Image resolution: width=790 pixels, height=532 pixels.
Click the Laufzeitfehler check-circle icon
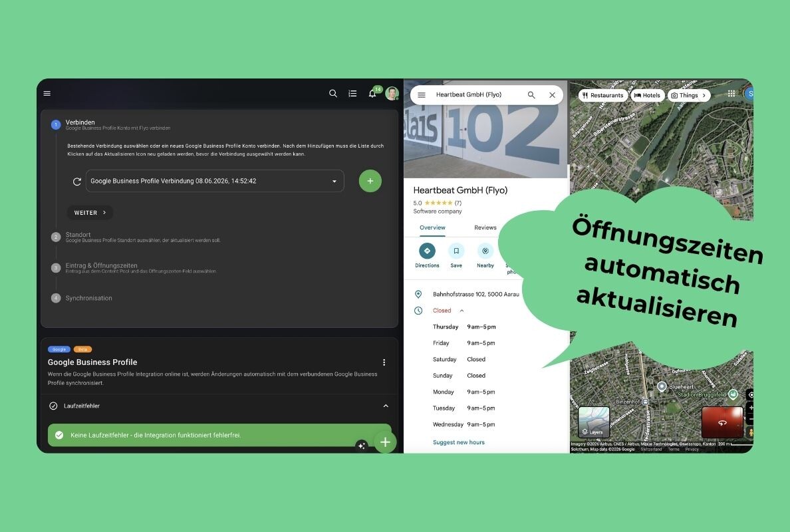[x=53, y=406]
